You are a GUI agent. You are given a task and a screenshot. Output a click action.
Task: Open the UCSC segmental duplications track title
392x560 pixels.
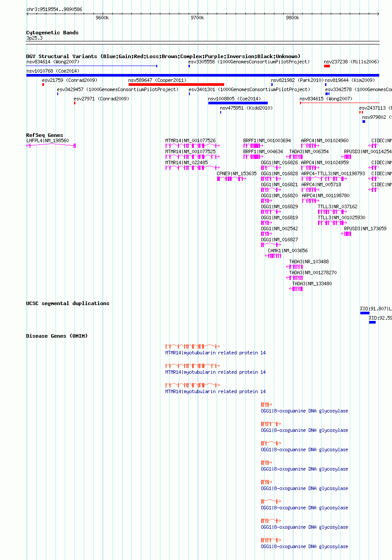pos(68,303)
